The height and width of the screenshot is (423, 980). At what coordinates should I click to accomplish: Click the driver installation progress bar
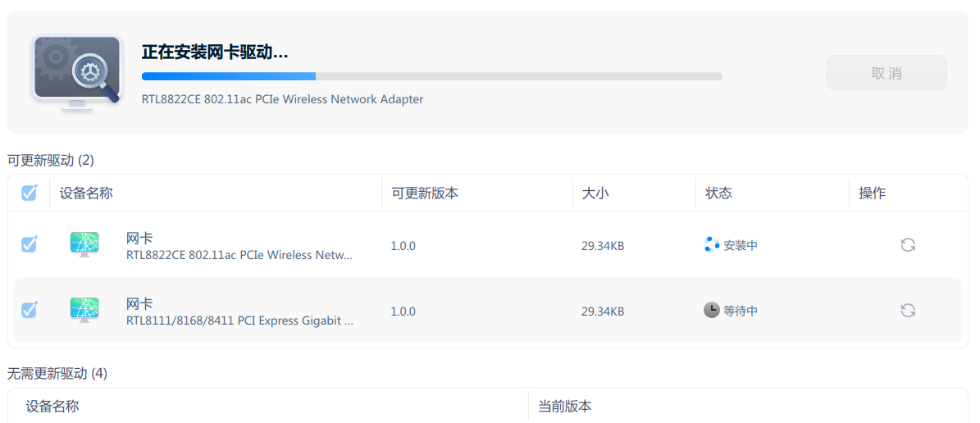pos(432,76)
